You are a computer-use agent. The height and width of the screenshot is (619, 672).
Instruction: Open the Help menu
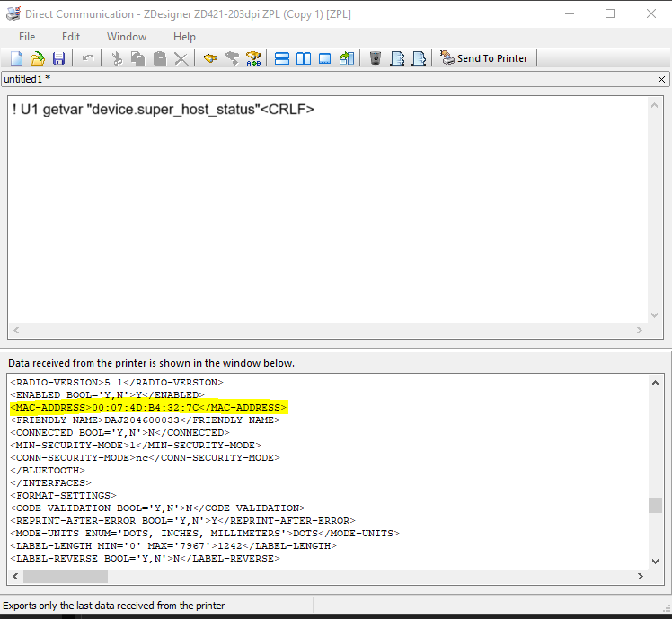tap(184, 37)
